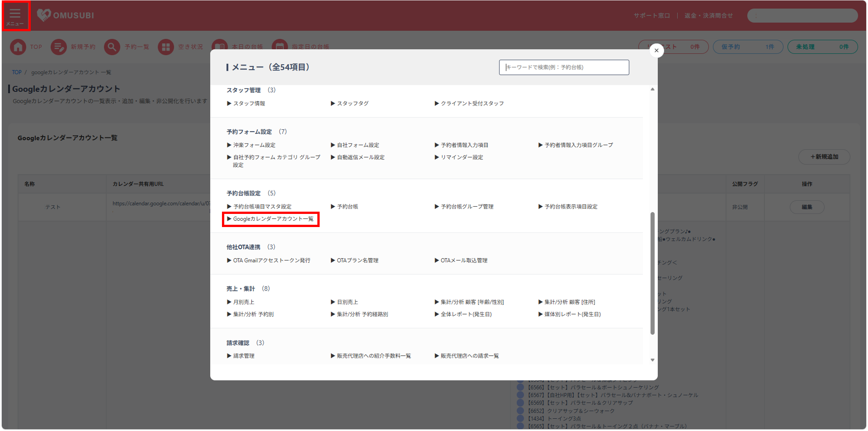Click the 予約フォーム設定 (7) section heading
868x431 pixels.
click(257, 132)
